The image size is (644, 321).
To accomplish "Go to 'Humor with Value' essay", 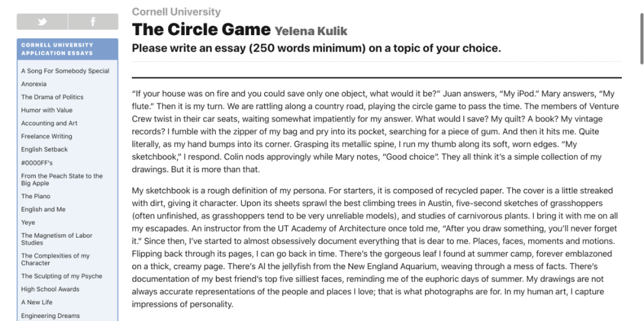I will point(47,110).
